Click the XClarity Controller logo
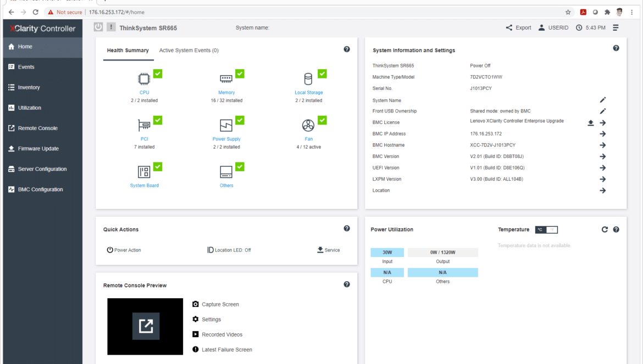The height and width of the screenshot is (364, 643). tap(43, 28)
